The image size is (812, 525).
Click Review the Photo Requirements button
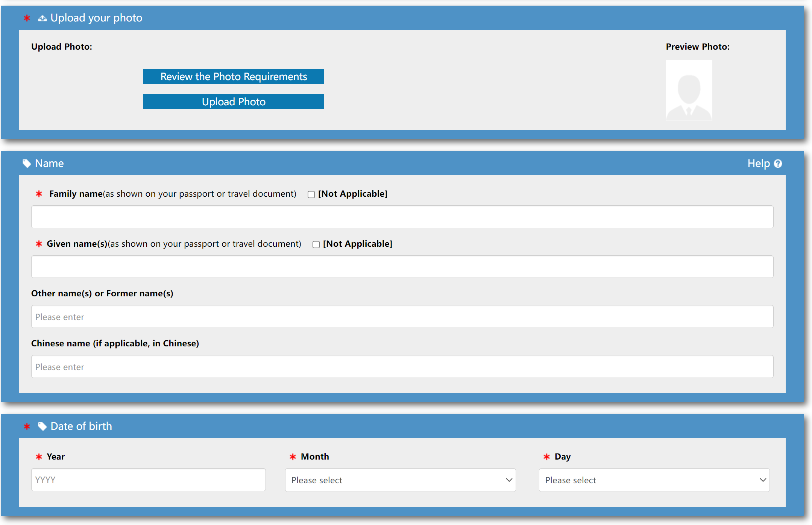tap(233, 76)
